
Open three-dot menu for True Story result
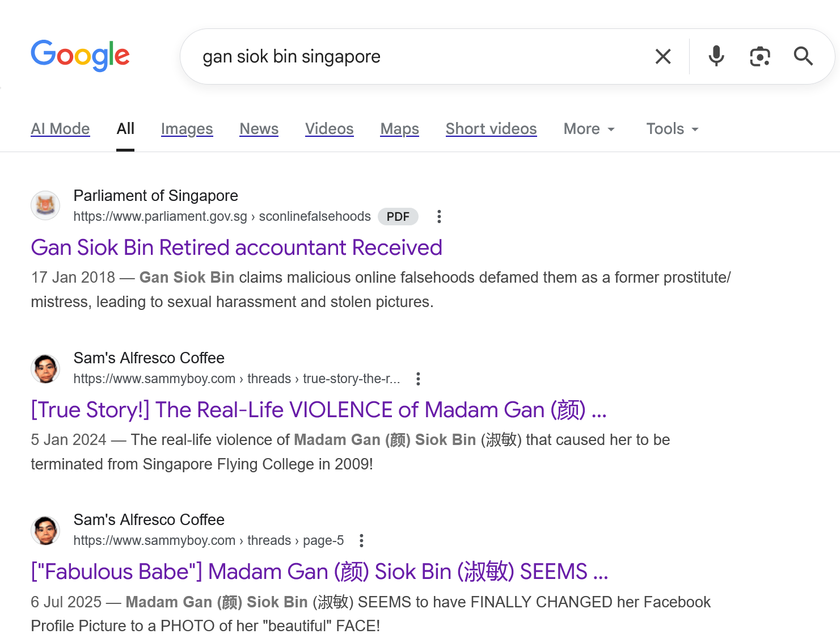click(418, 379)
